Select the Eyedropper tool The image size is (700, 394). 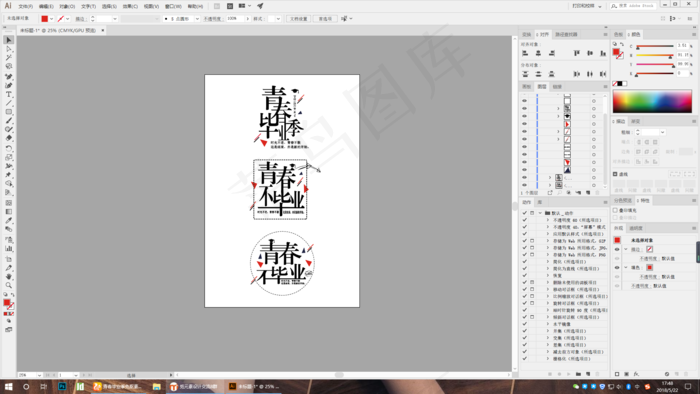[x=8, y=220]
